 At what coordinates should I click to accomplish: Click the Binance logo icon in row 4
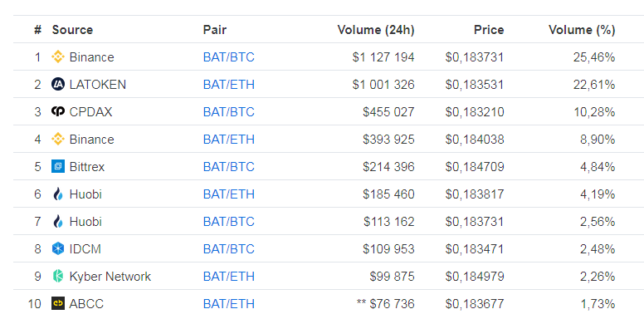coord(58,140)
